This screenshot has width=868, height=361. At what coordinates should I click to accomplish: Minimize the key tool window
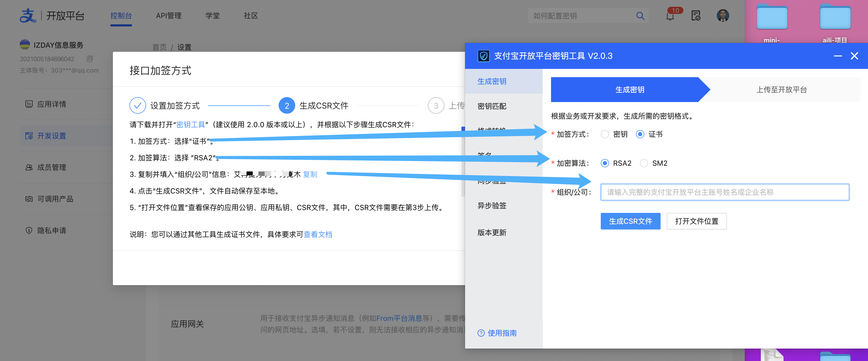coord(838,56)
